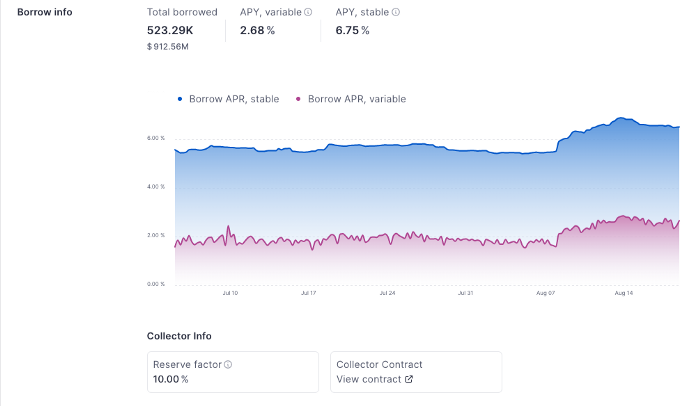Screen dimensions: 700x406
Task: Click the info icon beside APY, variable
Action: click(x=308, y=13)
